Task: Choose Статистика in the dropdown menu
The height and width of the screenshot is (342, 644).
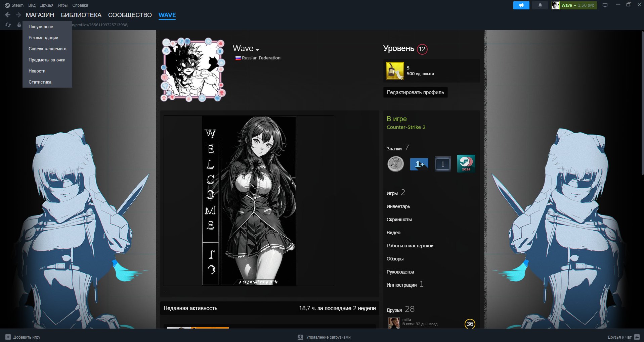Action: [40, 82]
